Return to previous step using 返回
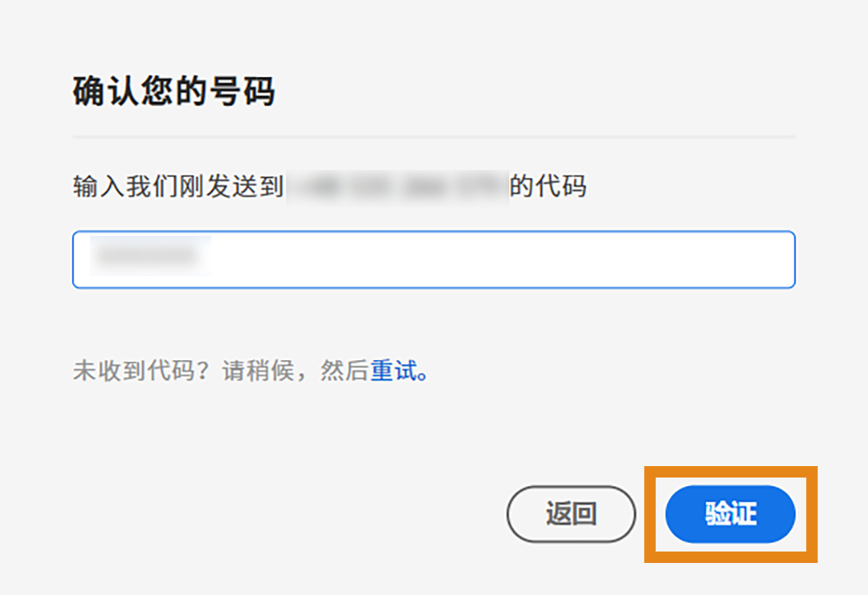 pyautogui.click(x=571, y=514)
